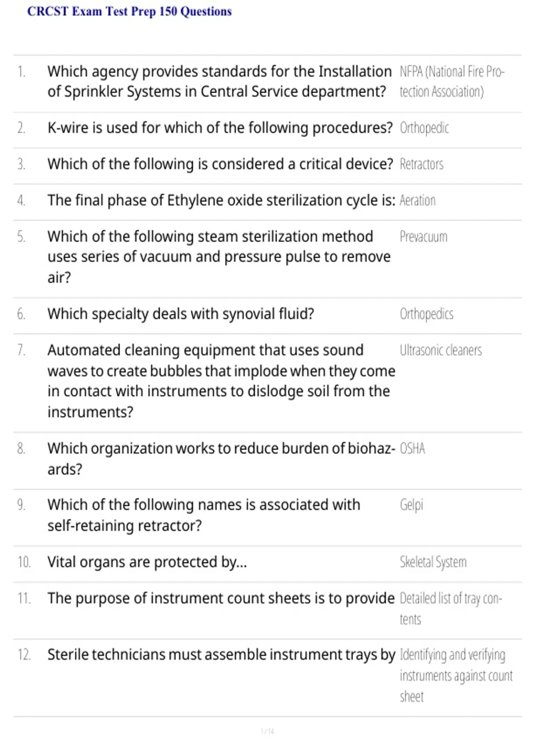Click the Gelpi answer
The image size is (534, 756).
tap(411, 505)
